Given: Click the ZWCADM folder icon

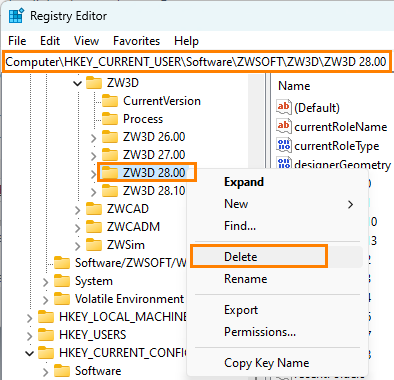Looking at the screenshot, I should click(x=94, y=227).
